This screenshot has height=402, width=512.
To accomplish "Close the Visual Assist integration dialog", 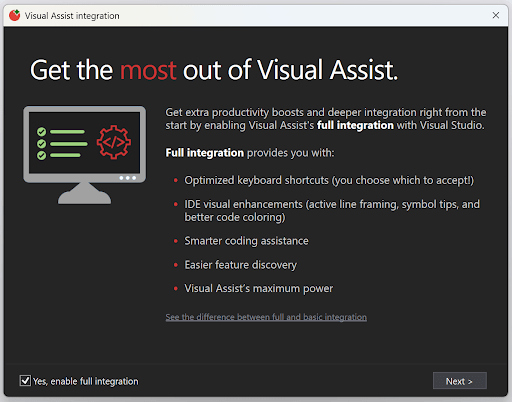I will click(x=496, y=15).
